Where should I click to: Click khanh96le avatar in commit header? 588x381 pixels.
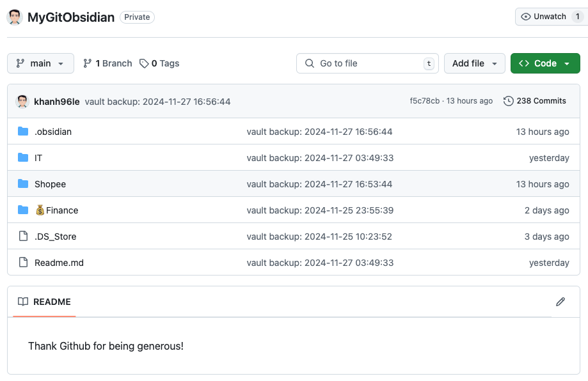(22, 102)
